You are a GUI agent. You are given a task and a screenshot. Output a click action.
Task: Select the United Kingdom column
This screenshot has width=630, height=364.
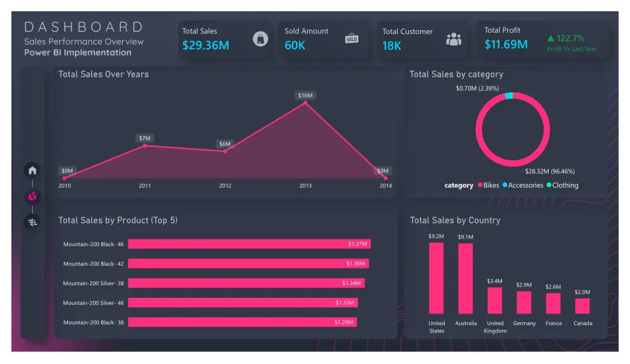click(495, 300)
